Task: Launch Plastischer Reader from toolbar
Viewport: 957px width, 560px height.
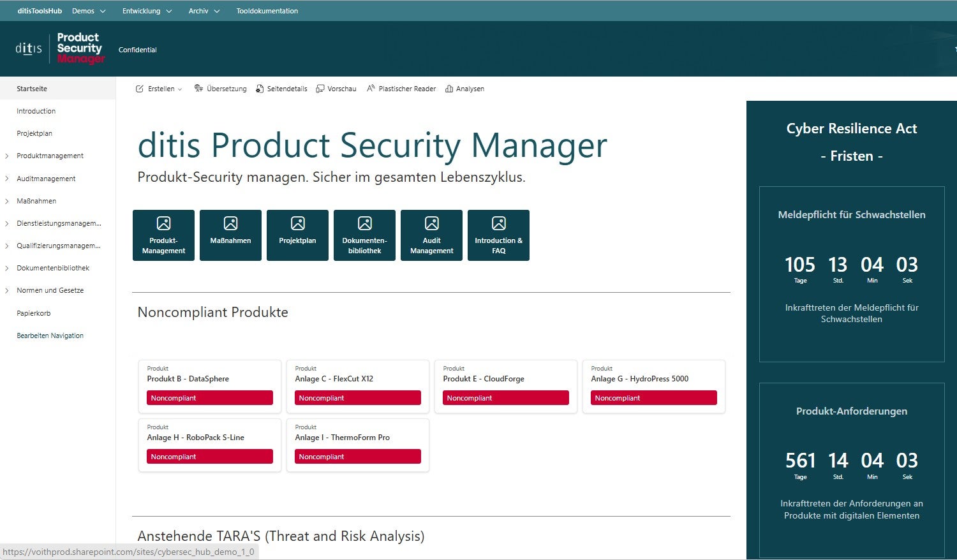Action: [401, 89]
